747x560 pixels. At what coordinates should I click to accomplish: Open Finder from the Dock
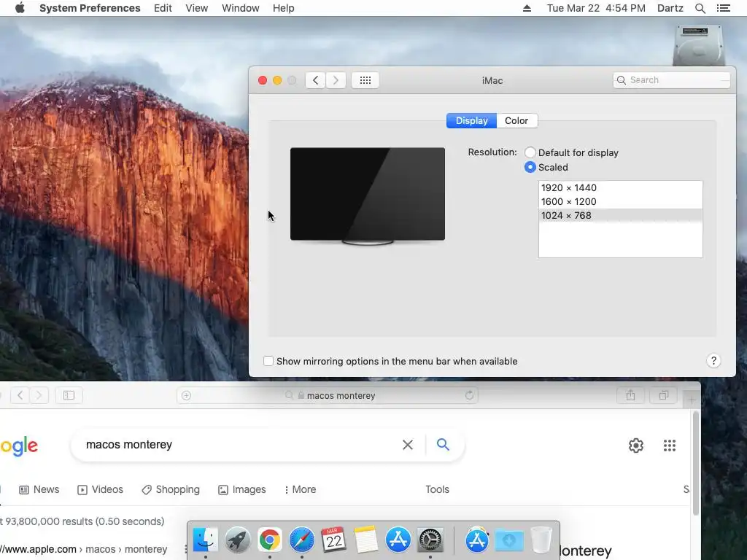point(205,540)
